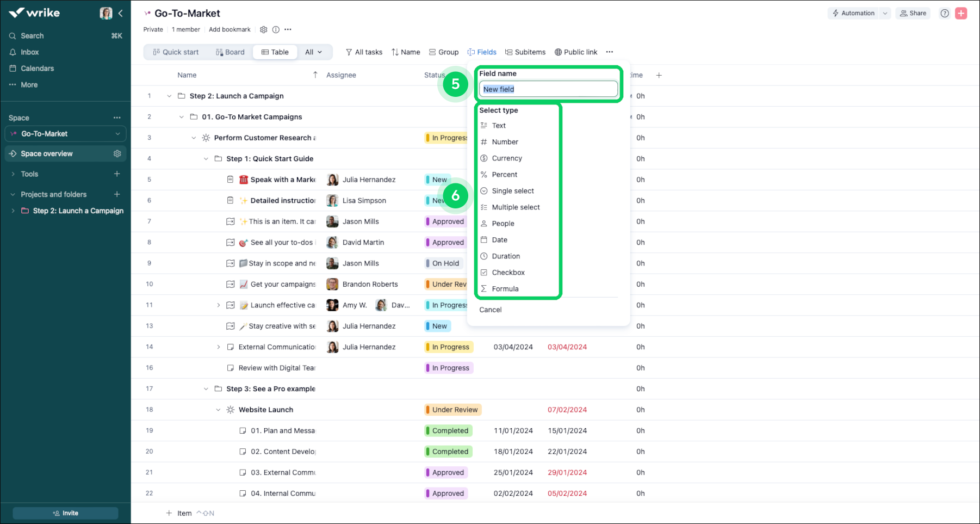The image size is (980, 524).
Task: Open Space overview settings gear
Action: click(117, 153)
